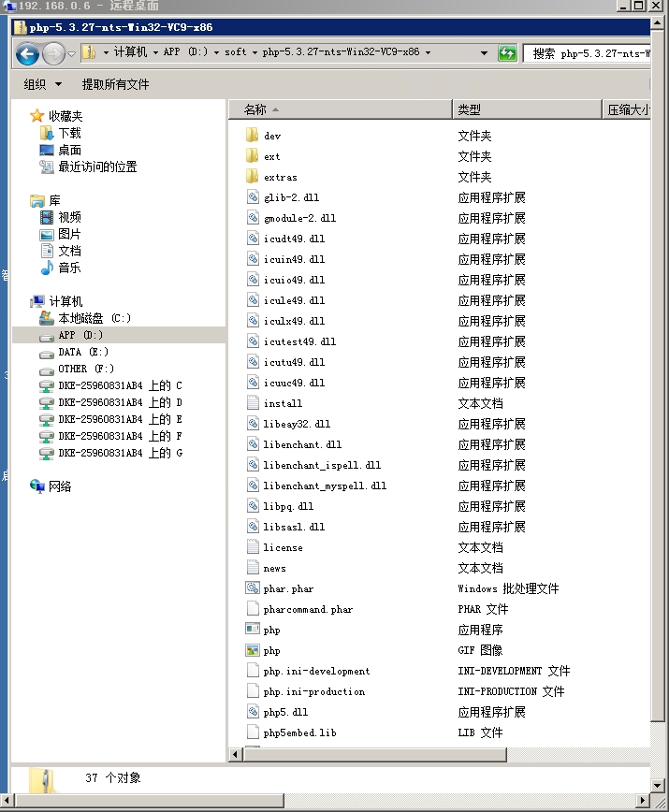Open 网络 network in navigation pane
Viewport: 669px width, 812px height.
coord(60,486)
